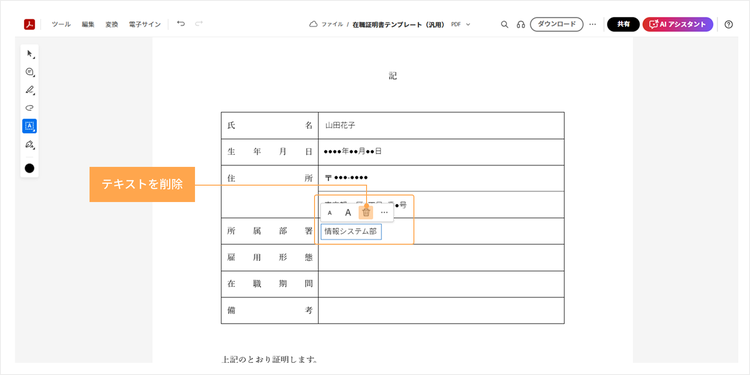Click the 記 heading text
Image resolution: width=750 pixels, height=375 pixels.
[x=393, y=76]
